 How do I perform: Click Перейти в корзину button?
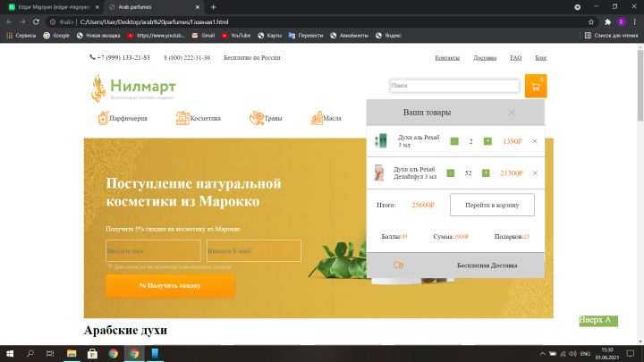click(492, 205)
